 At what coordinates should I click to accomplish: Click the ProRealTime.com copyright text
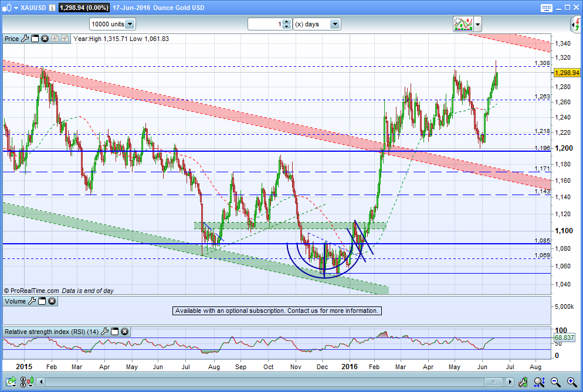pos(31,291)
